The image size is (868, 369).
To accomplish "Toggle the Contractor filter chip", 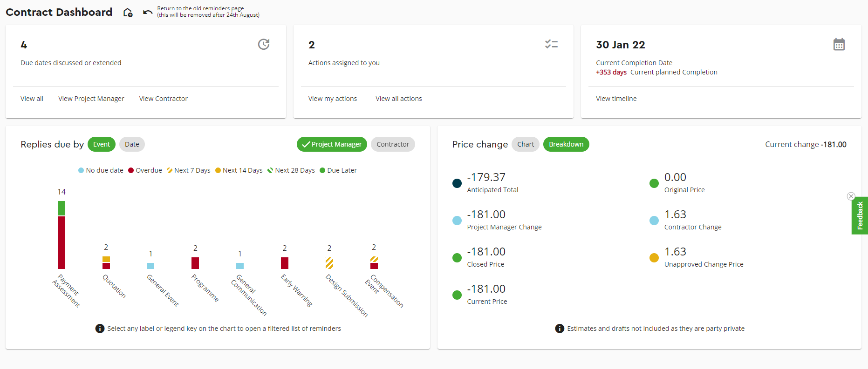I will [x=392, y=144].
